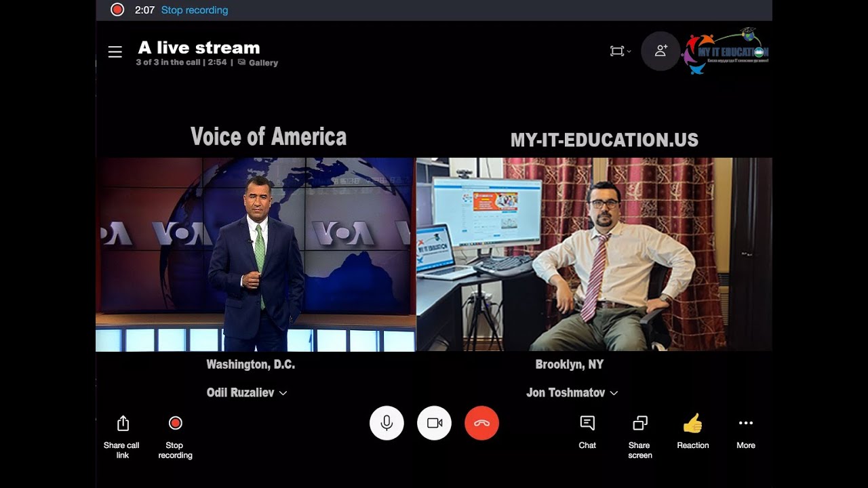Turn off the video camera
Screen dimensions: 868x488
tap(434, 423)
